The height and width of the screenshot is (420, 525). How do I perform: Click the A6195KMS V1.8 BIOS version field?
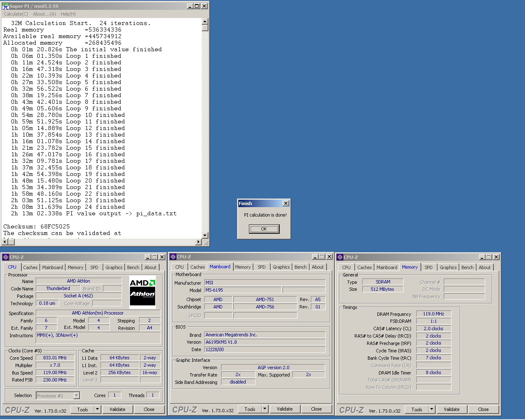pyautogui.click(x=265, y=342)
